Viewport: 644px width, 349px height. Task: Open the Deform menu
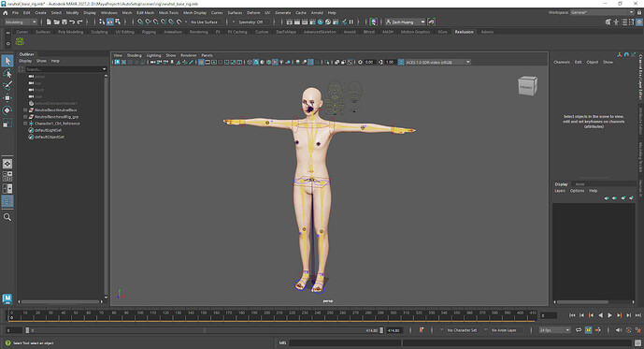tap(253, 13)
